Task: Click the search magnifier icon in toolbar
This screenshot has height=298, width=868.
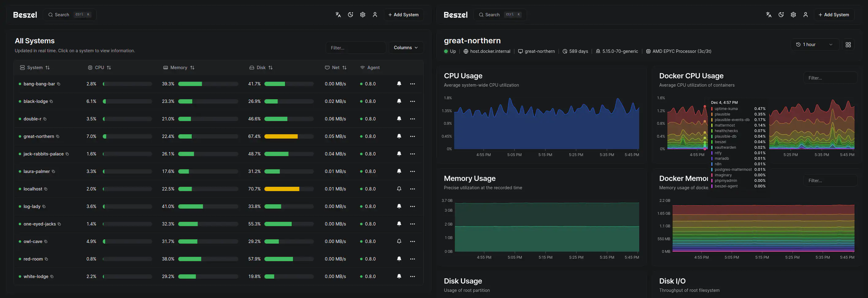Action: (x=51, y=14)
